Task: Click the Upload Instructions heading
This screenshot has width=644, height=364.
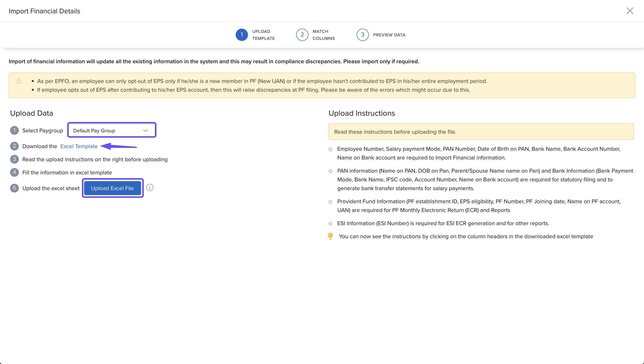Action: [x=361, y=113]
